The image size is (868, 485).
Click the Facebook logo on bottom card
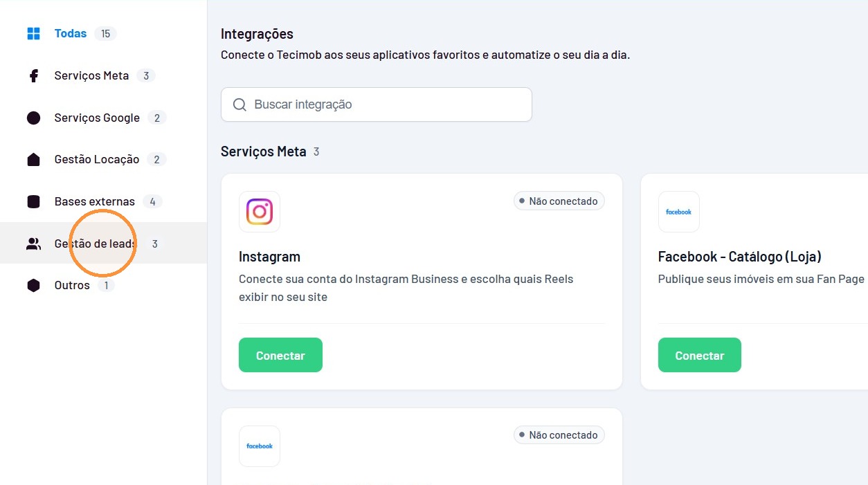260,446
